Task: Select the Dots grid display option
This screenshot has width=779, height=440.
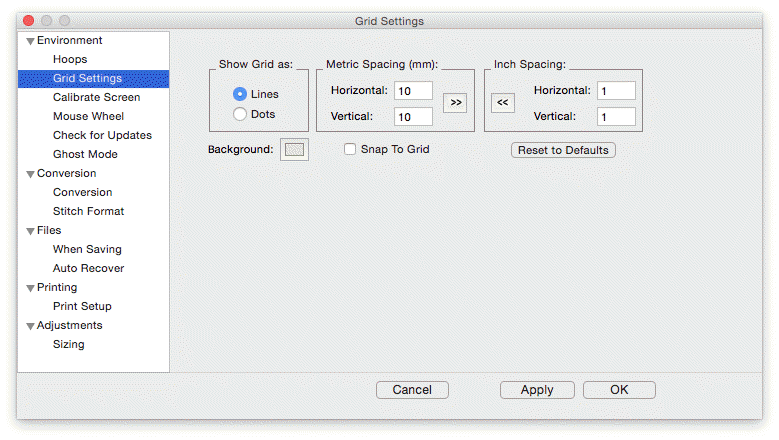Action: (x=240, y=114)
